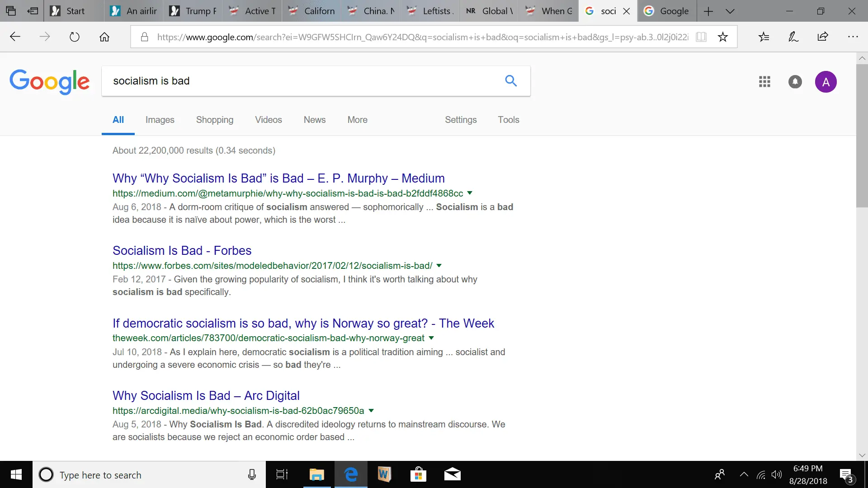The height and width of the screenshot is (488, 868).
Task: Open the Hub favorites panel
Action: pos(764,37)
